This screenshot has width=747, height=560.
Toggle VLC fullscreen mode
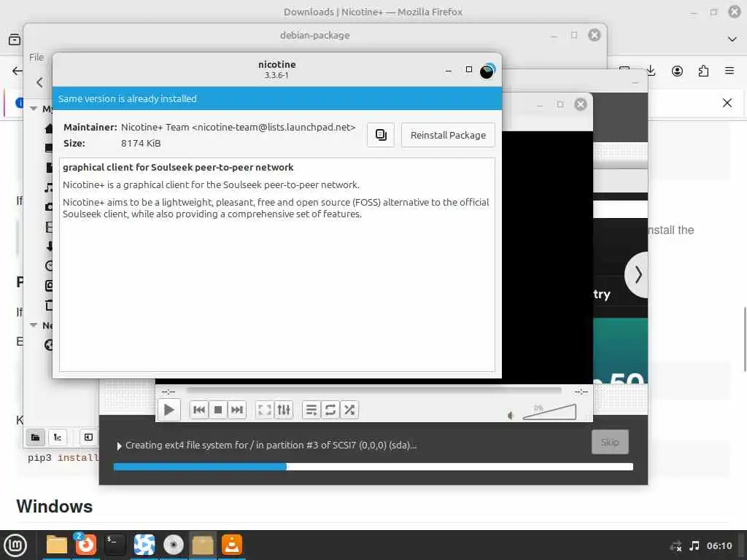click(264, 410)
